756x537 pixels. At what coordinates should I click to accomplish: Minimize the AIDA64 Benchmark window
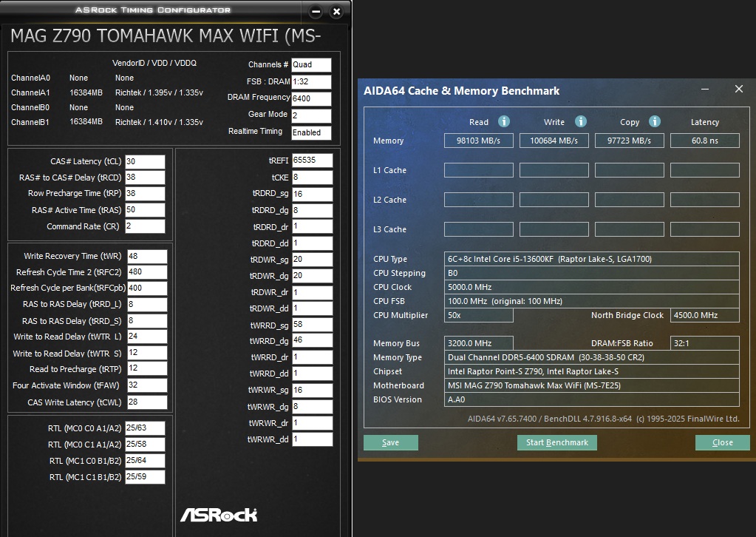[x=705, y=89]
